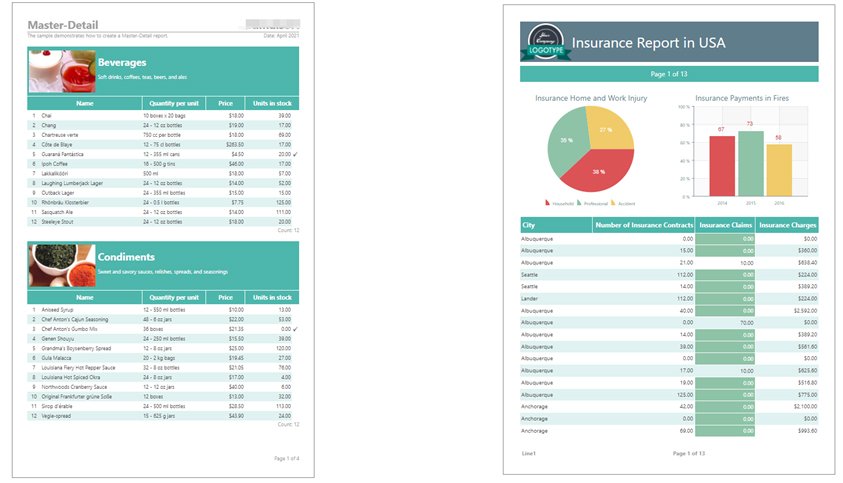Click the Accident legend marker icon

613,203
